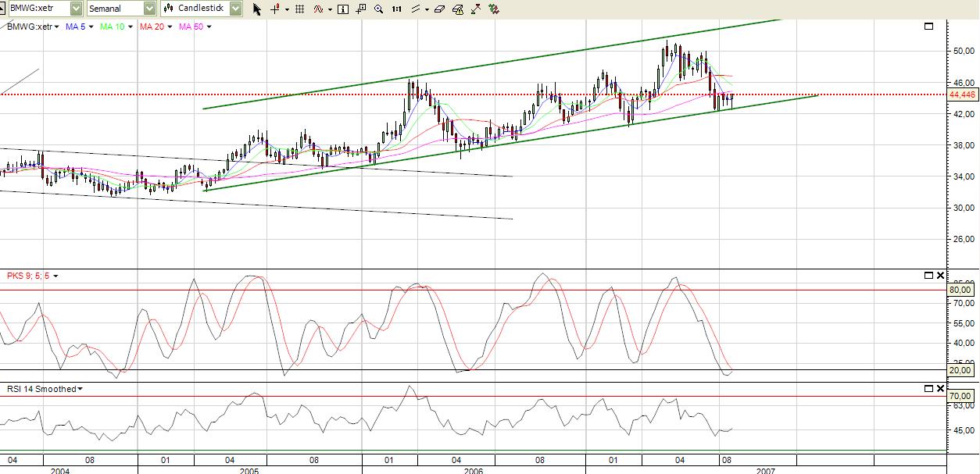Viewport: 980px width, 474px height.
Task: Click the info tool icon
Action: pyautogui.click(x=343, y=9)
